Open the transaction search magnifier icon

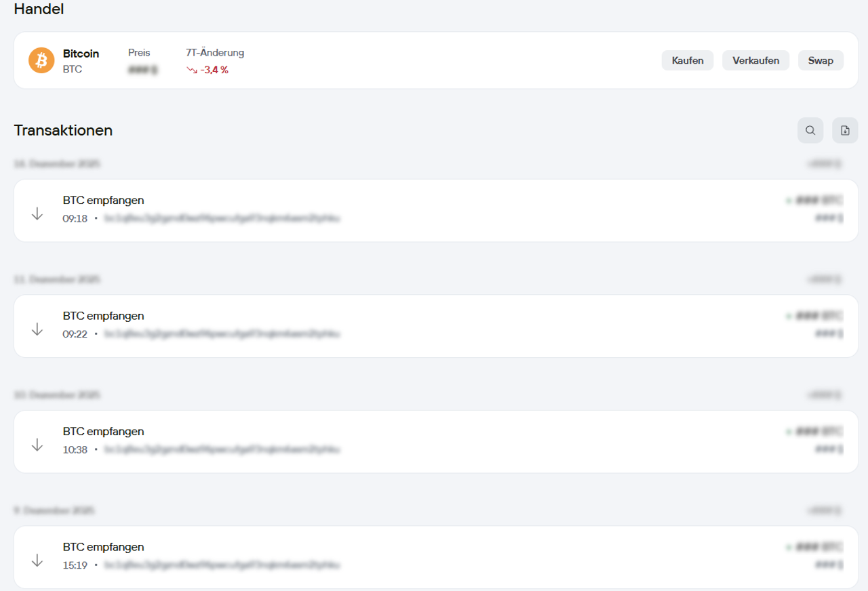point(810,131)
